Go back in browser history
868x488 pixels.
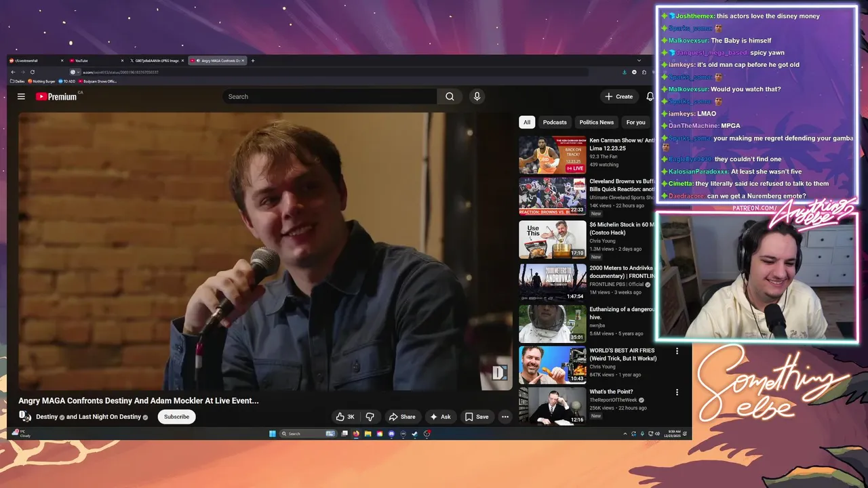click(x=13, y=72)
